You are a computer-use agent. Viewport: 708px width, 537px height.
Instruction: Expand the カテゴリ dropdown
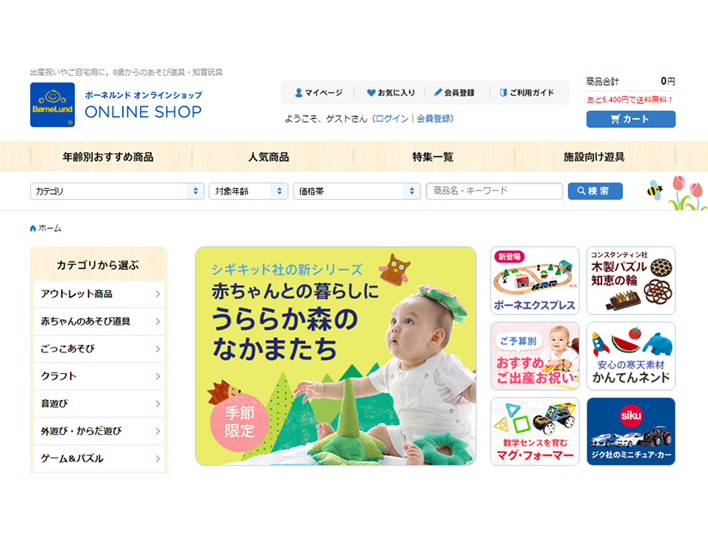tap(117, 191)
